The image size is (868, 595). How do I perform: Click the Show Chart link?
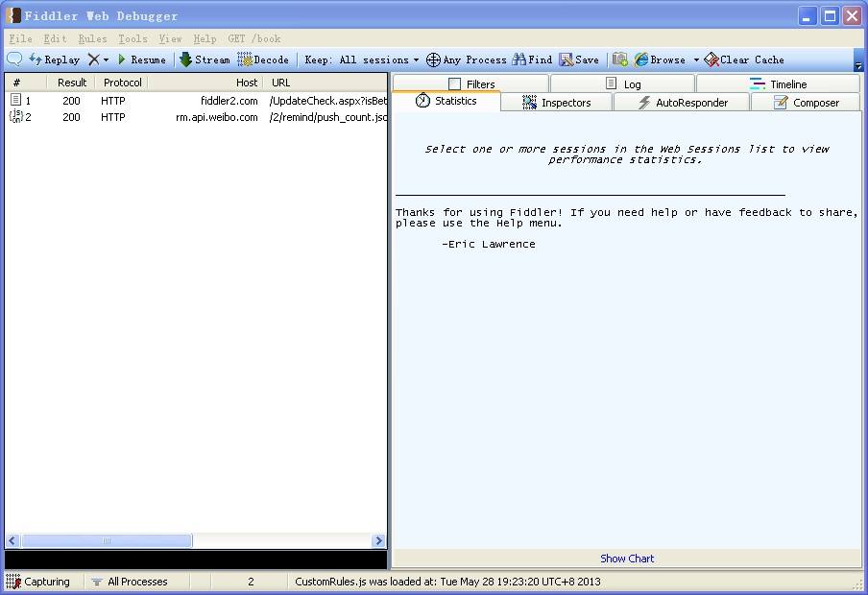pos(627,559)
